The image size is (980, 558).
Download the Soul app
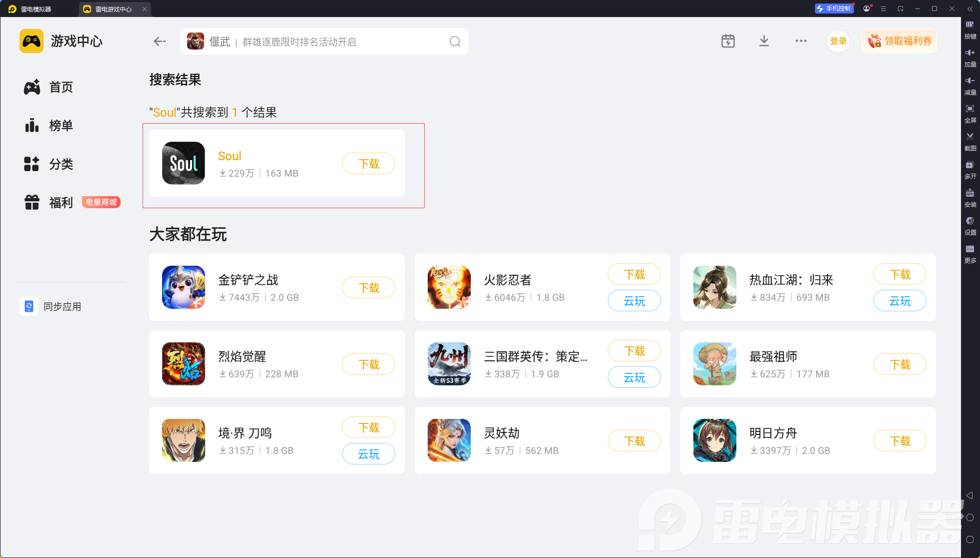coord(369,164)
